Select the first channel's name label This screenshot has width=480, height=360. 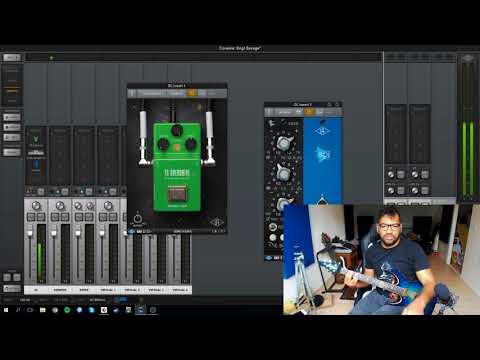pyautogui.click(x=36, y=290)
